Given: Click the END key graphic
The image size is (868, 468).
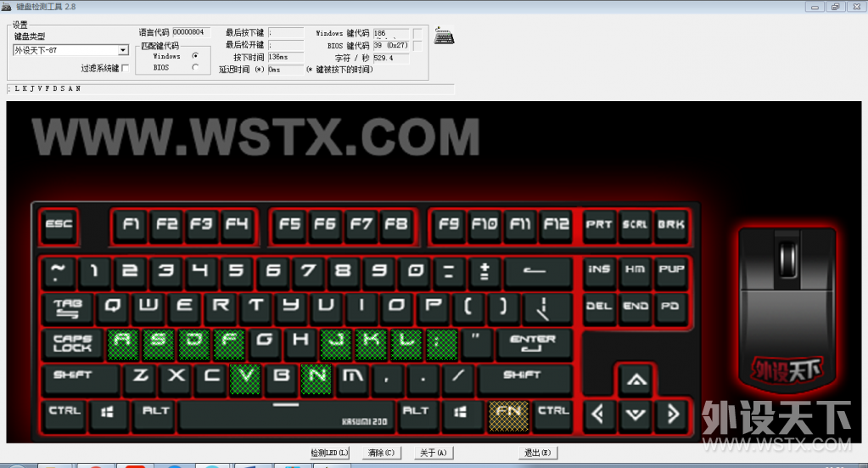Looking at the screenshot, I should (635, 307).
